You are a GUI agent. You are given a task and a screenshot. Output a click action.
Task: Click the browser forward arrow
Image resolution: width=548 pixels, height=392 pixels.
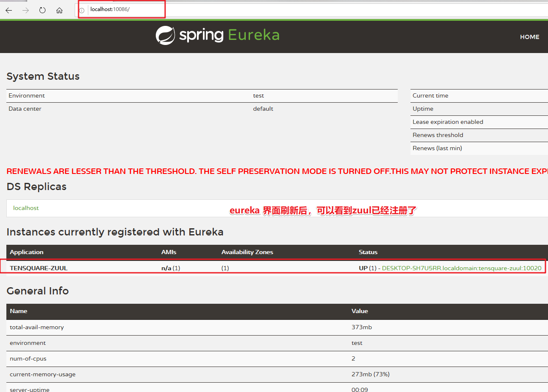25,11
